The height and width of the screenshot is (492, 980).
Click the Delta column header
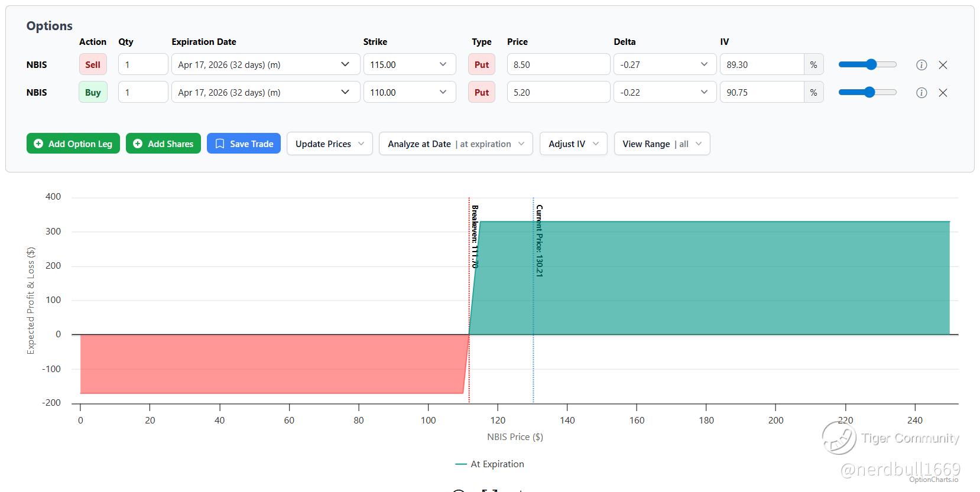[x=625, y=42]
